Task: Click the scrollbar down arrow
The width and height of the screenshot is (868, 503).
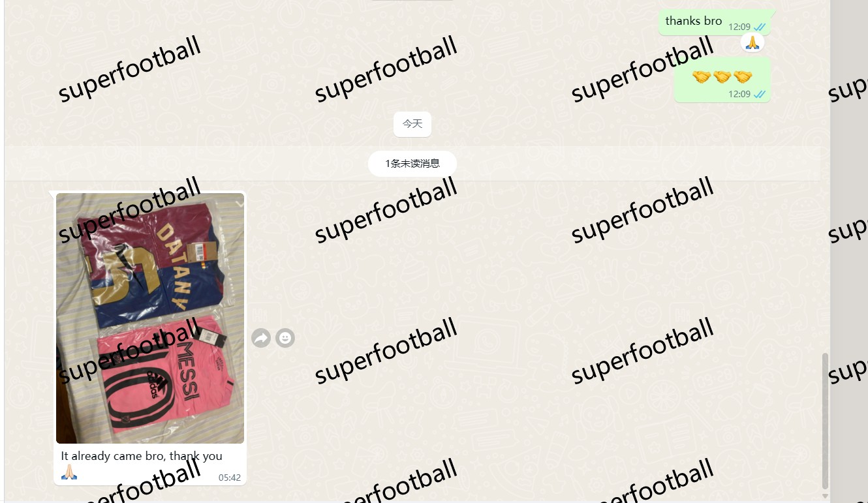Action: coord(825,496)
